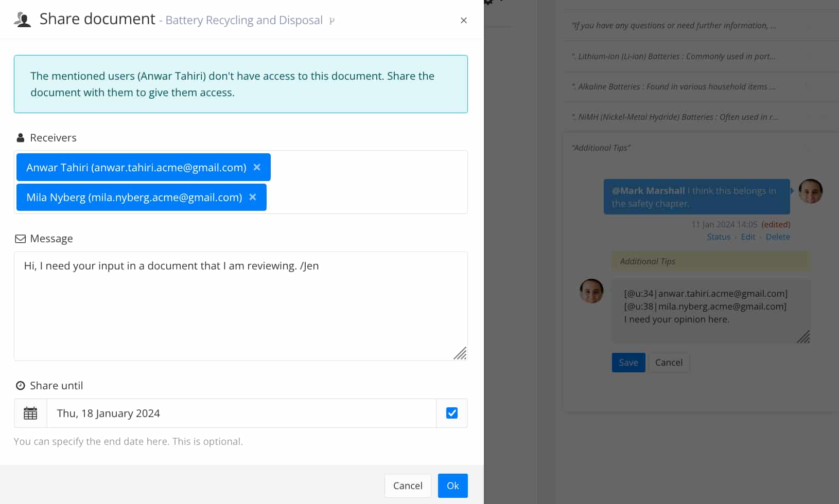Close the Share document dialog
The height and width of the screenshot is (504, 839).
[464, 21]
